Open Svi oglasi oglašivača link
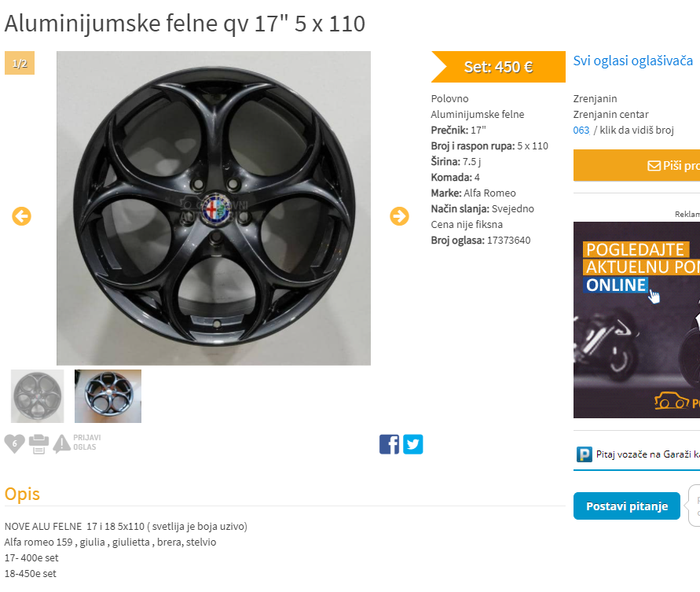 pyautogui.click(x=632, y=61)
